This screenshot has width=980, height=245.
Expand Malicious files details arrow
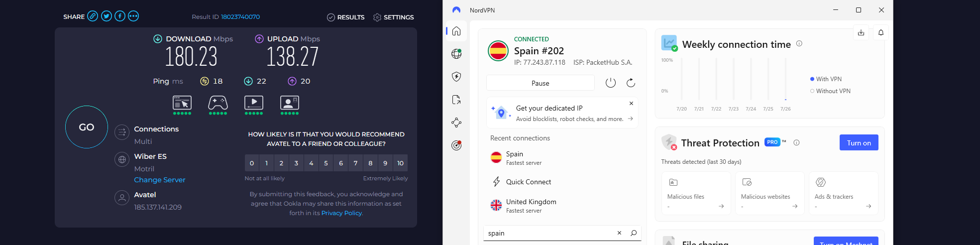tap(721, 206)
